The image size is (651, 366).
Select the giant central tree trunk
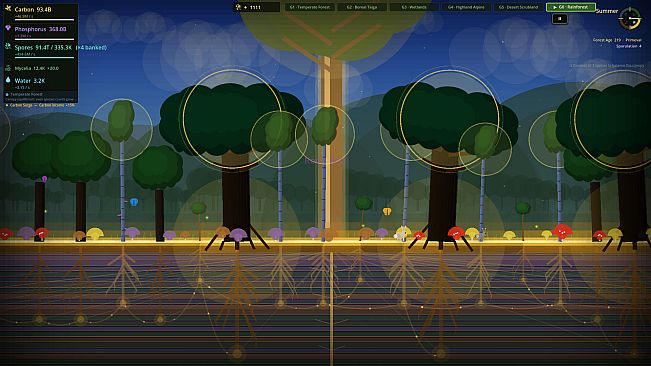pos(331,148)
